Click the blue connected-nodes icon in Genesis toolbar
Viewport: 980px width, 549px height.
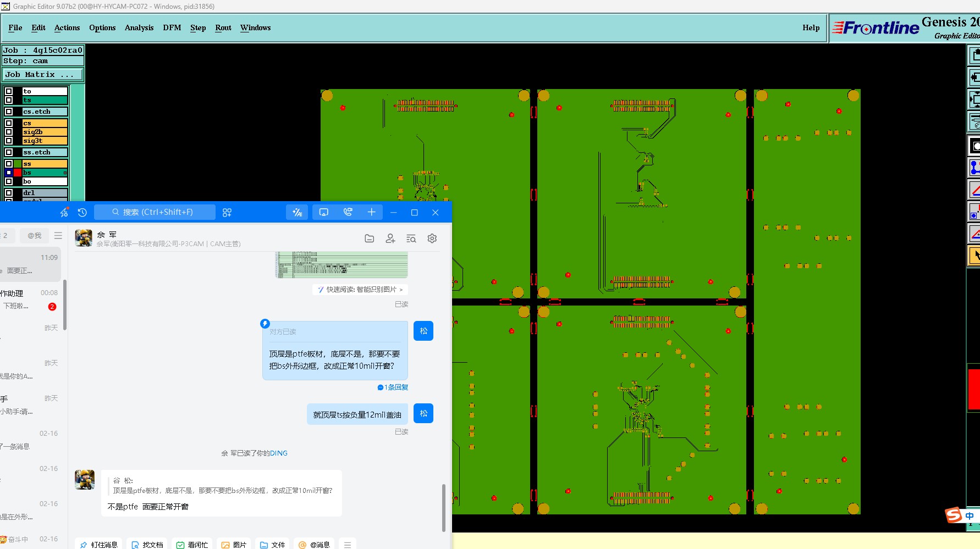tap(974, 168)
